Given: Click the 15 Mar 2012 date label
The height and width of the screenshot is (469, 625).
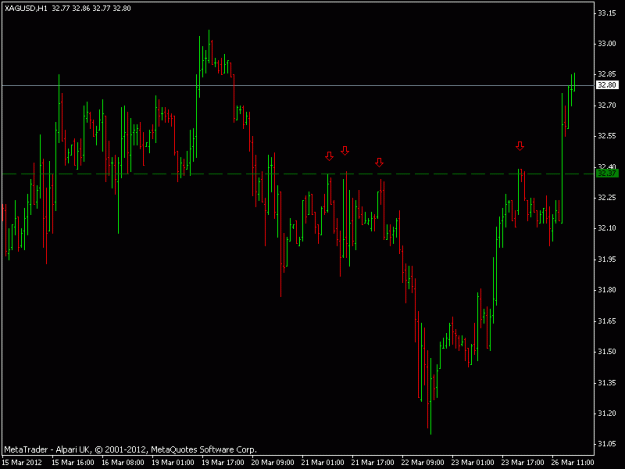Looking at the screenshot, I should (x=22, y=463).
